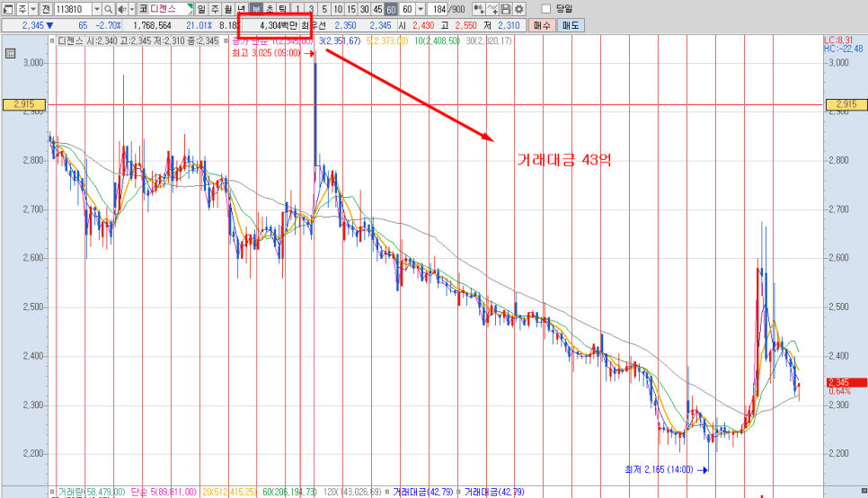Click the 10-period moving average legend 10(2,408,50)
This screenshot has height=498, width=868.
pos(436,41)
